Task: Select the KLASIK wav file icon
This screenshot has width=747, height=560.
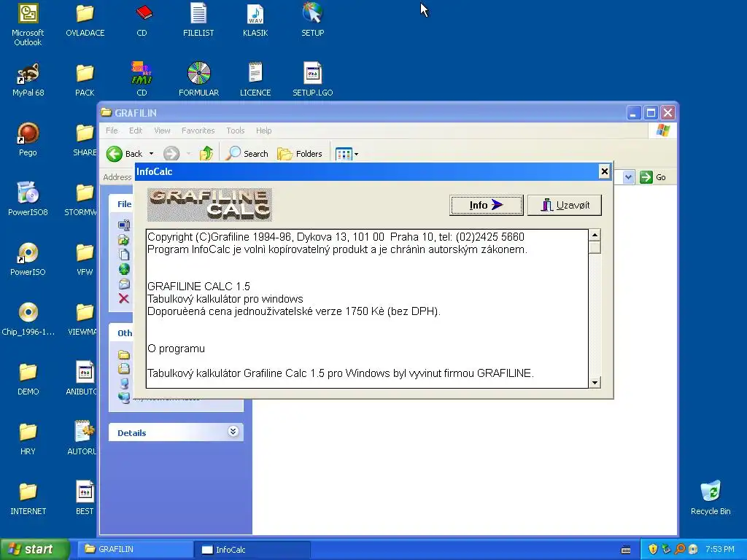Action: [255, 20]
